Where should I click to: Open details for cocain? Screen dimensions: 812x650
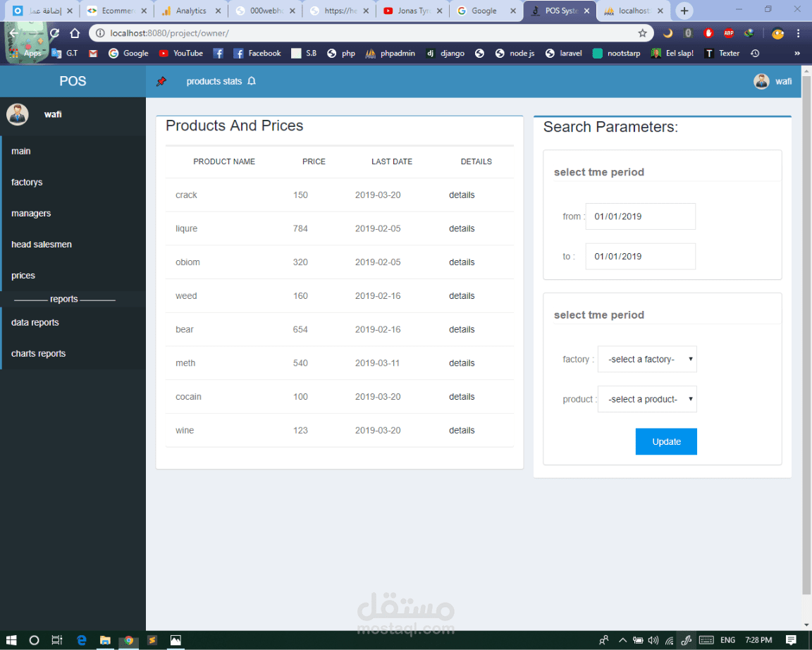tap(462, 397)
